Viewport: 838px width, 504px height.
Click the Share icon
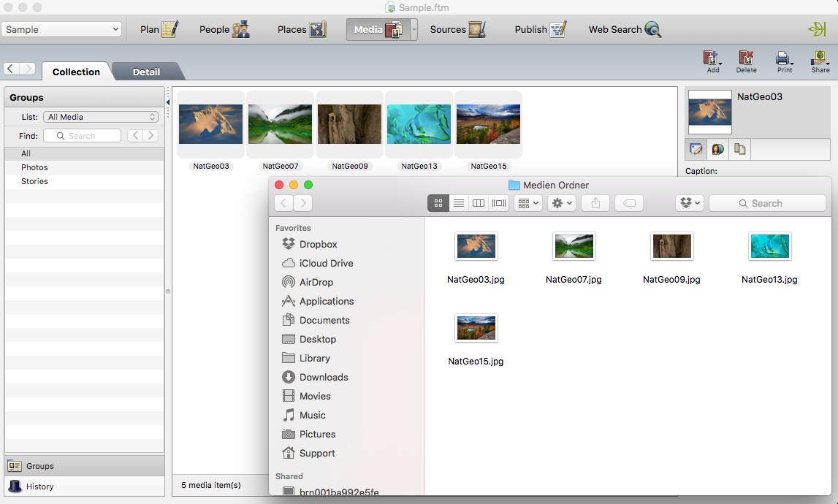tap(820, 61)
